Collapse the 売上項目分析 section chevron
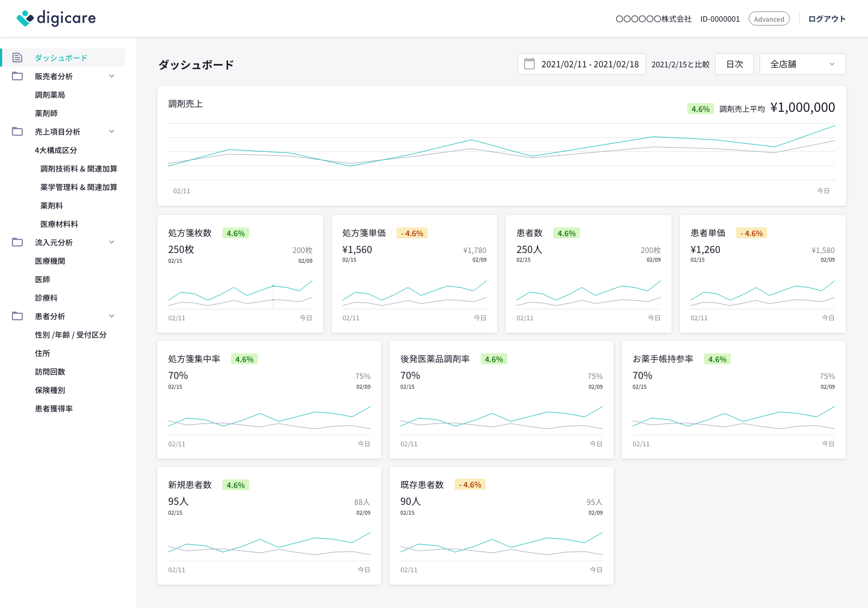The height and width of the screenshot is (608, 868). click(112, 131)
